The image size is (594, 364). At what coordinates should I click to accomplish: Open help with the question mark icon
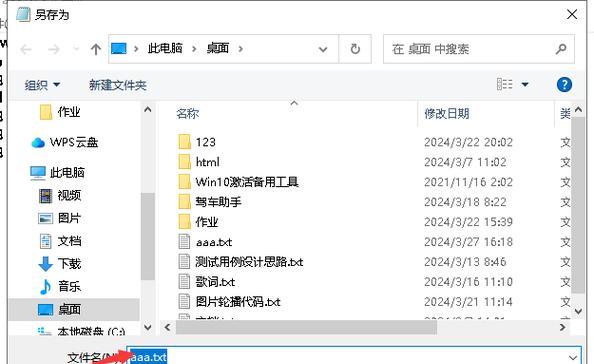click(564, 84)
